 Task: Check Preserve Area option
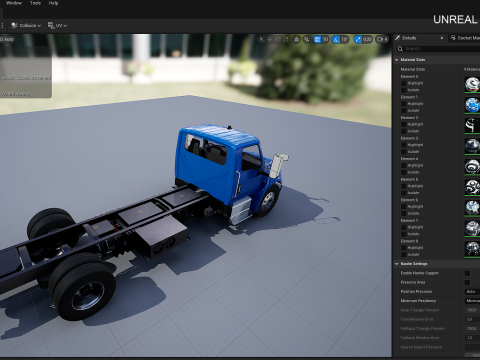point(467,282)
